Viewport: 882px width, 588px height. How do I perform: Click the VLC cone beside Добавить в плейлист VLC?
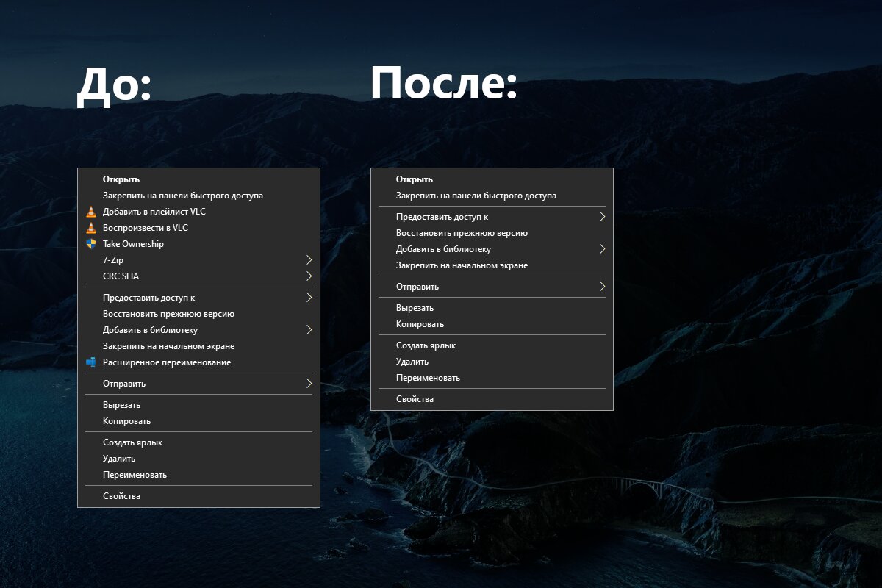pos(91,212)
